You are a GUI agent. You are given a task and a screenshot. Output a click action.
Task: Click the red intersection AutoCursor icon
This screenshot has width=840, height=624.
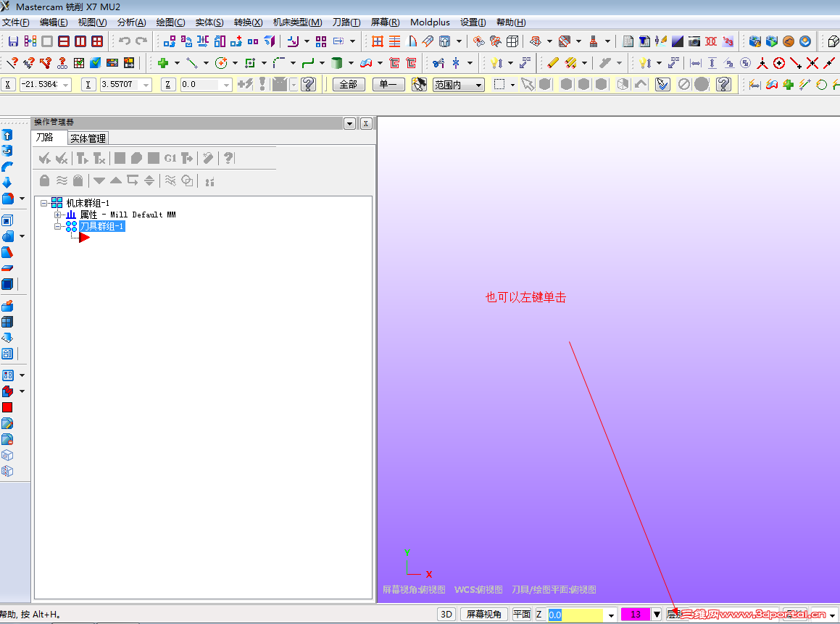tap(812, 63)
